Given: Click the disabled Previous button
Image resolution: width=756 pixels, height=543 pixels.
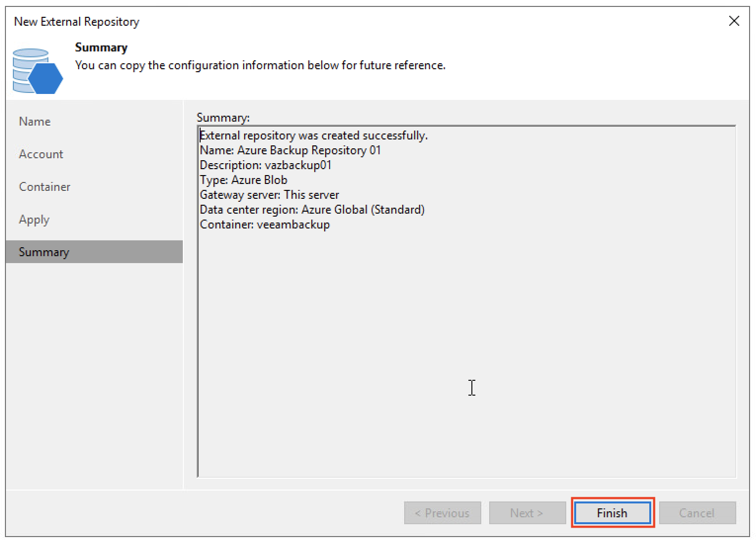Looking at the screenshot, I should tap(442, 513).
